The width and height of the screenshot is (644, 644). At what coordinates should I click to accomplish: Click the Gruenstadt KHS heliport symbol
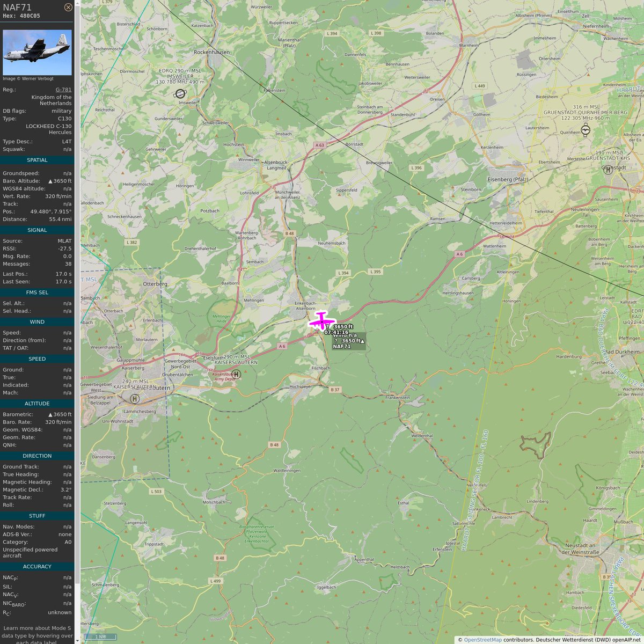(x=608, y=169)
